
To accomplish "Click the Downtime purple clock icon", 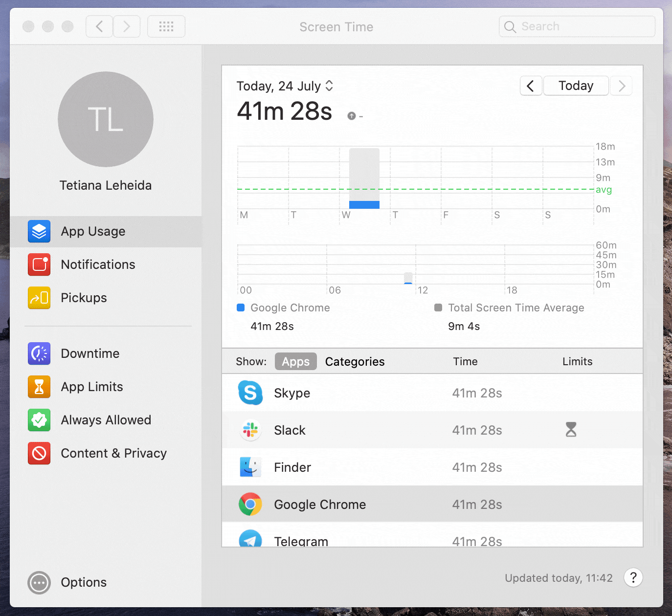I will pyautogui.click(x=39, y=353).
